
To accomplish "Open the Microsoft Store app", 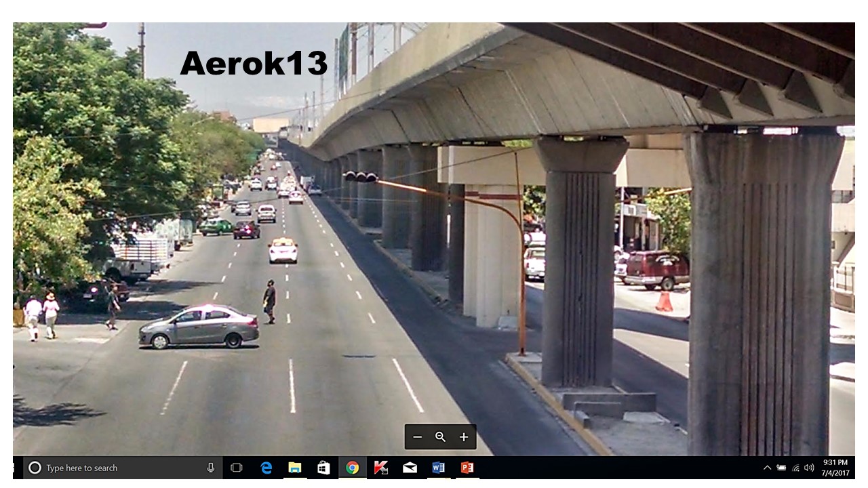I will click(323, 468).
